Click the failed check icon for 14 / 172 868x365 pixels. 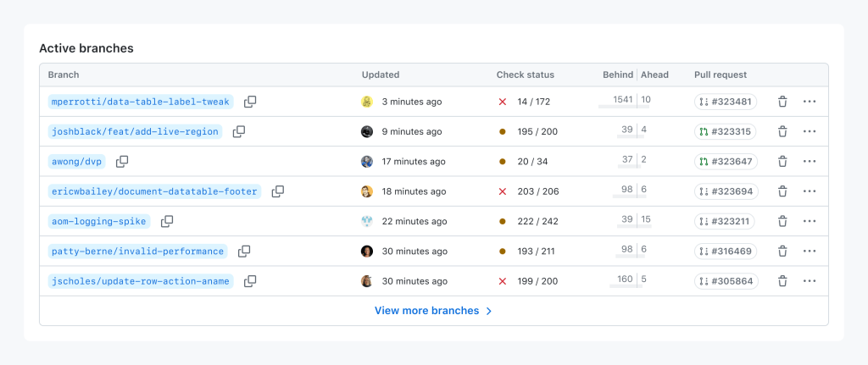[x=503, y=102]
